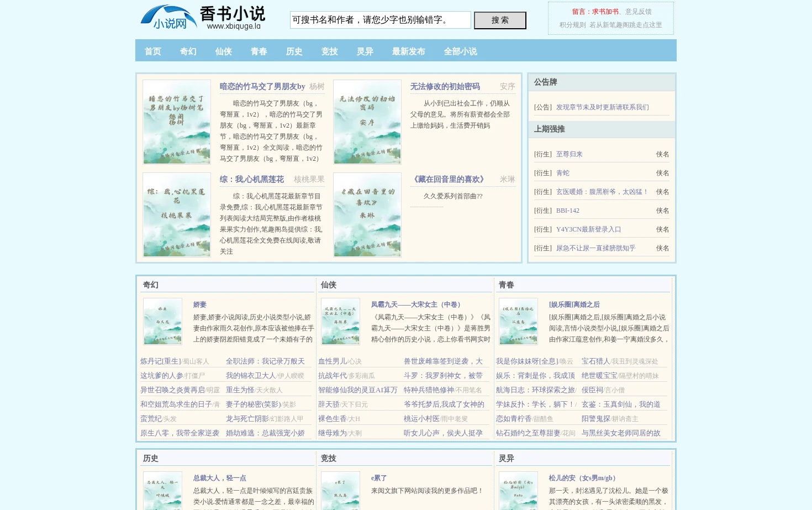Open novel 航海日志：环球探索之旅
This screenshot has height=510, width=812.
(x=535, y=390)
